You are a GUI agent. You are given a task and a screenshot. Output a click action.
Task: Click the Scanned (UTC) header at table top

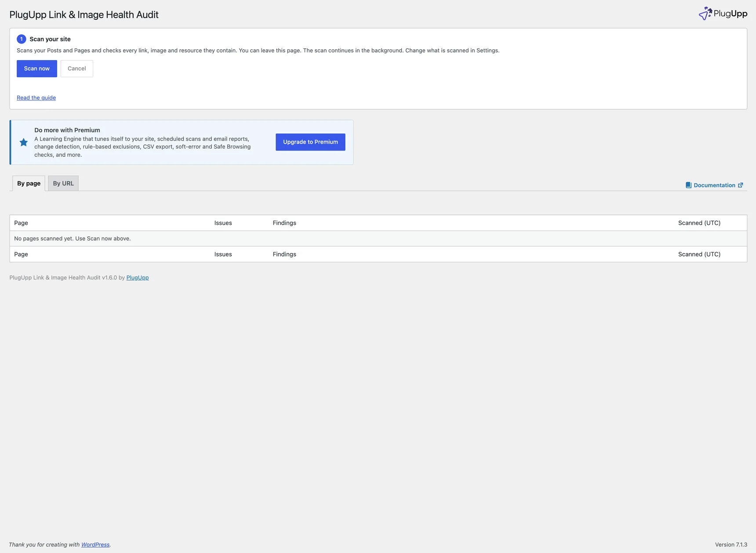click(x=699, y=223)
